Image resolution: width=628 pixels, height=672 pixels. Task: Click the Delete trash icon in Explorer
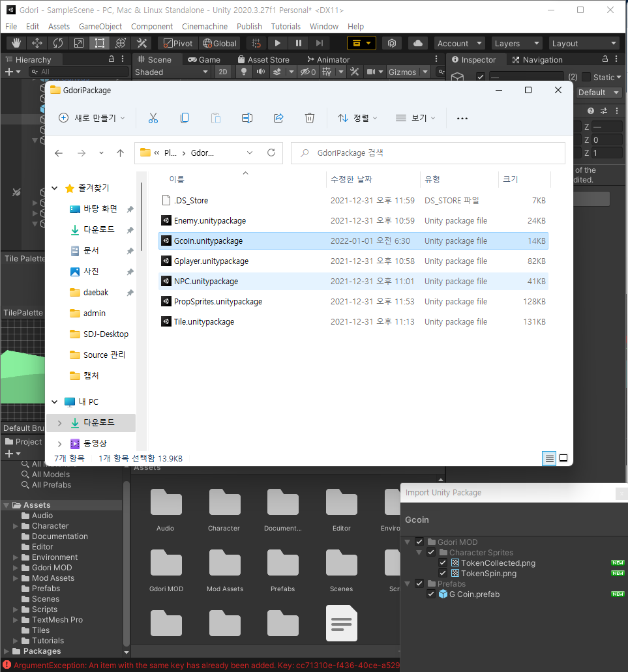coord(310,118)
